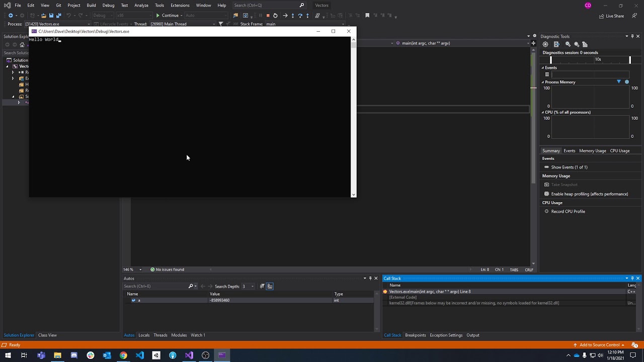
Task: Click the Restart debugging icon
Action: click(x=275, y=16)
